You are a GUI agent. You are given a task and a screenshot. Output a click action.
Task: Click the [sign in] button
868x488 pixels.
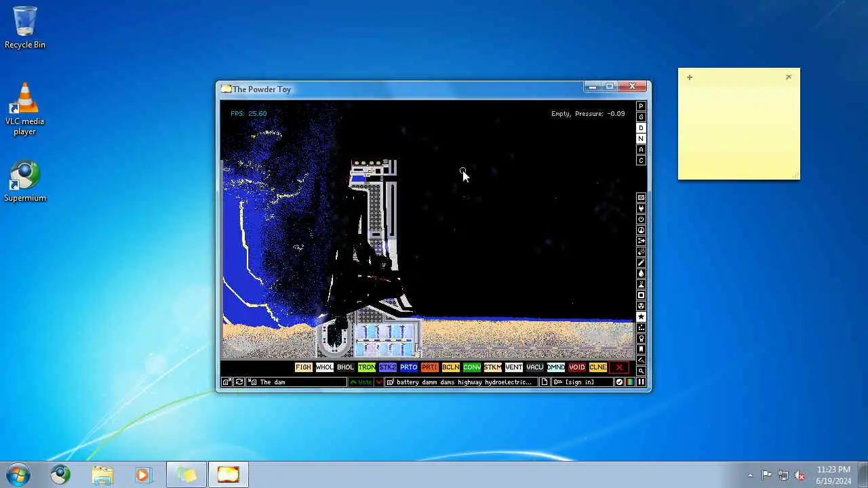(582, 382)
